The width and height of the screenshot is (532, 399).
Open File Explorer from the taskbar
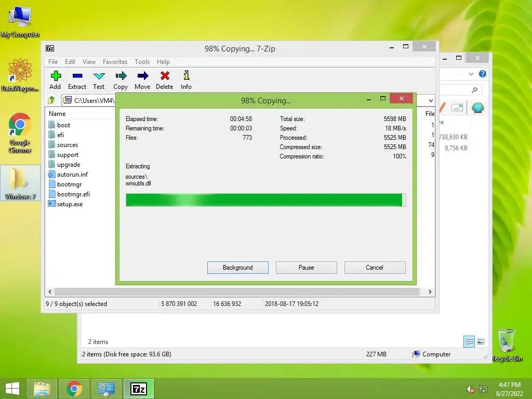point(42,389)
